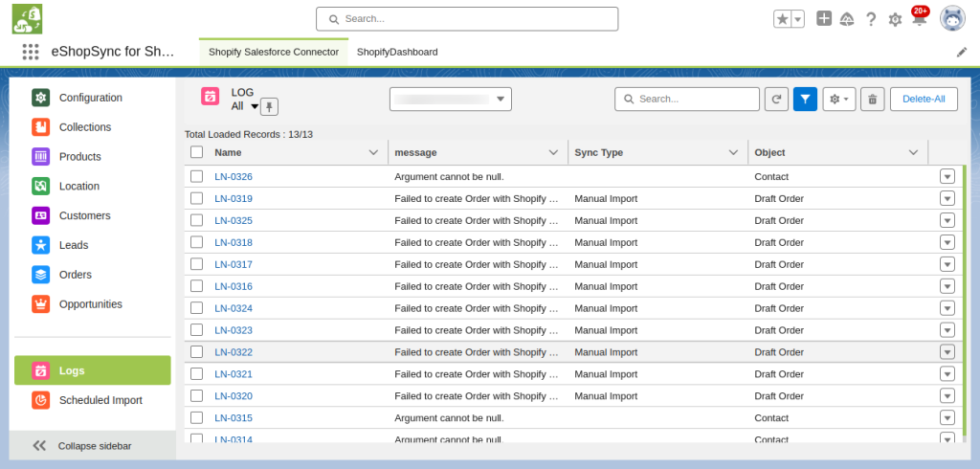980x469 pixels.
Task: Click the global Search field
Action: point(467,19)
